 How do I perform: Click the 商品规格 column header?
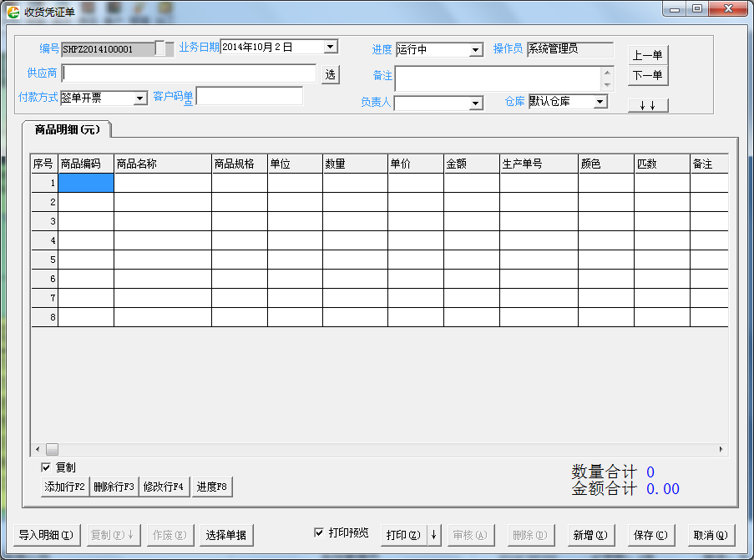[240, 164]
